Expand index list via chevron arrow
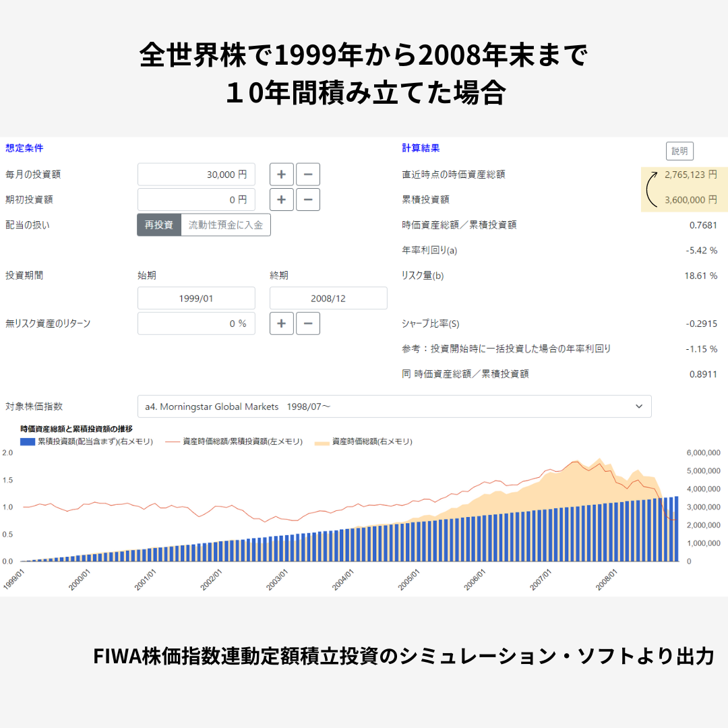Screen dimensions: 728x728 pos(639,406)
